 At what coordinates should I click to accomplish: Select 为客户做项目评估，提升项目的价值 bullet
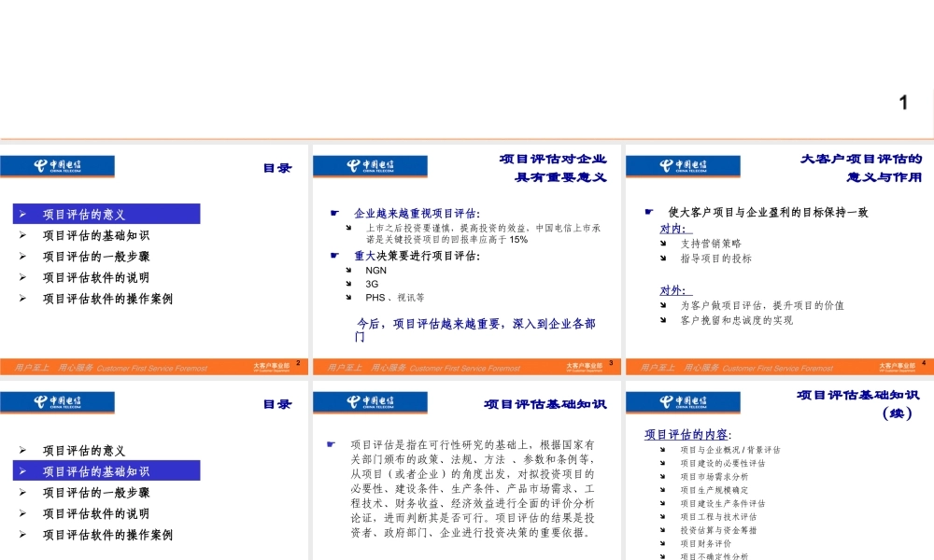[762, 306]
